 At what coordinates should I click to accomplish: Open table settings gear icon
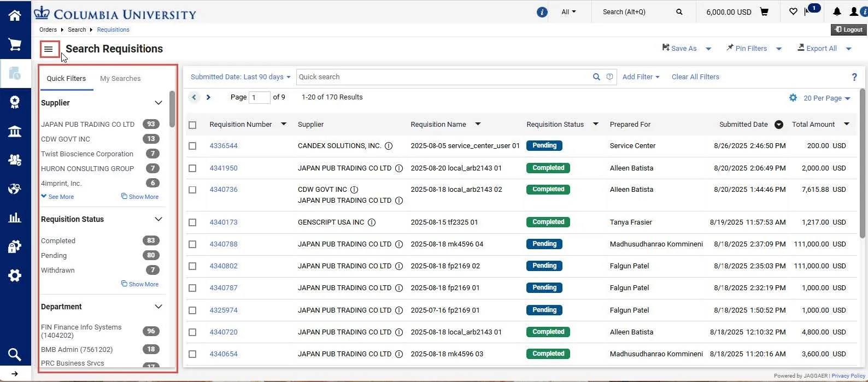coord(793,98)
